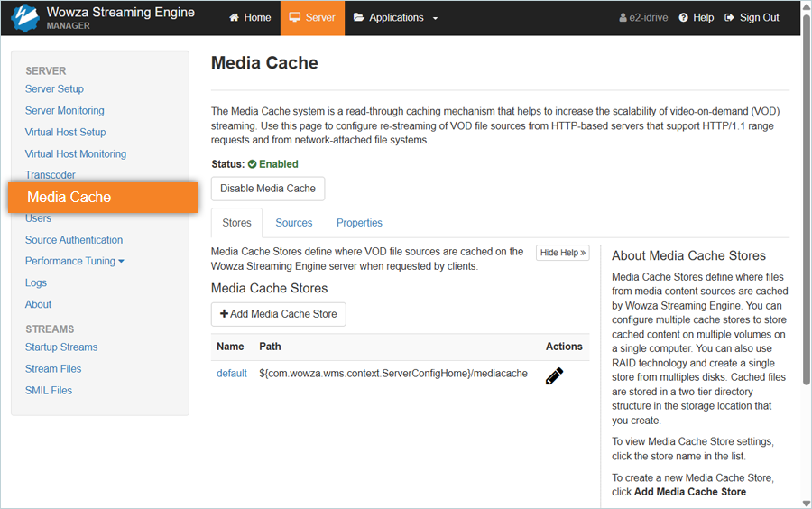Click the SERVER section label
Viewport: 812px width, 509px height.
(46, 71)
